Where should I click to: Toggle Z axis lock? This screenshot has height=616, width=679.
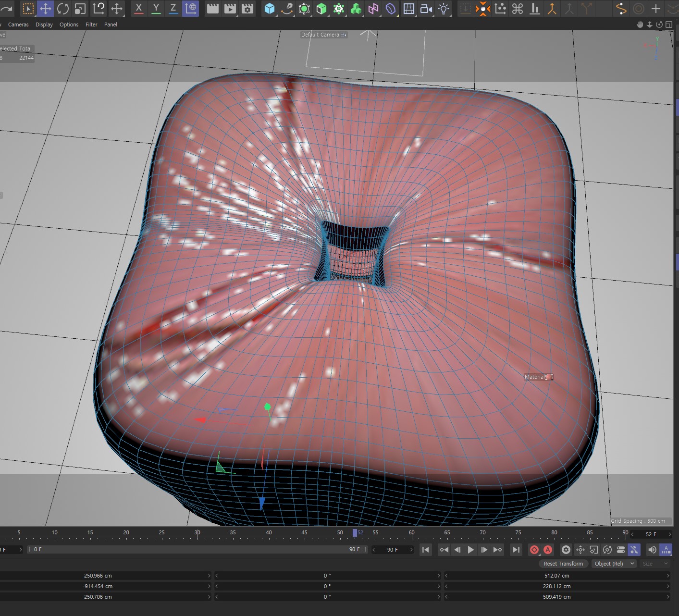[173, 9]
